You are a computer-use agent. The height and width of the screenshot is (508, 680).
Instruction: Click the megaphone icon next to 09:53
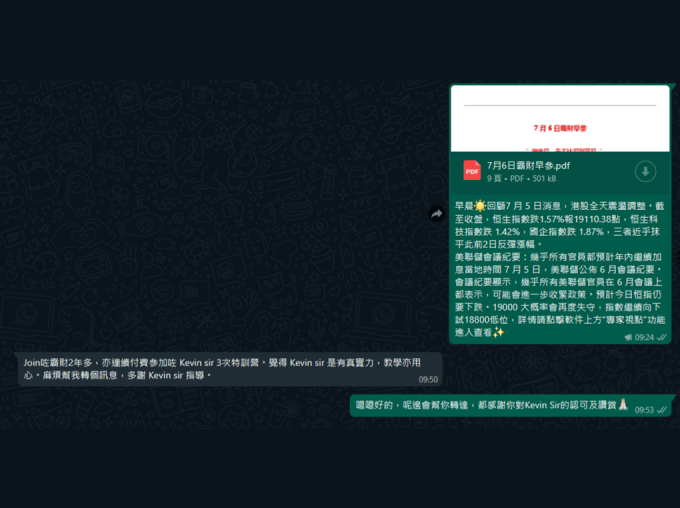pyautogui.click(x=630, y=410)
